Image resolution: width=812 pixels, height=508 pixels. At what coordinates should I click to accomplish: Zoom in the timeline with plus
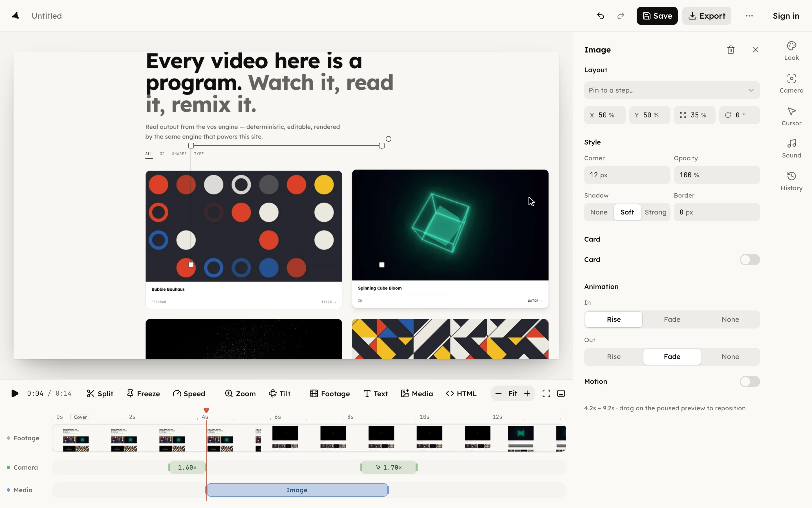[x=527, y=393]
